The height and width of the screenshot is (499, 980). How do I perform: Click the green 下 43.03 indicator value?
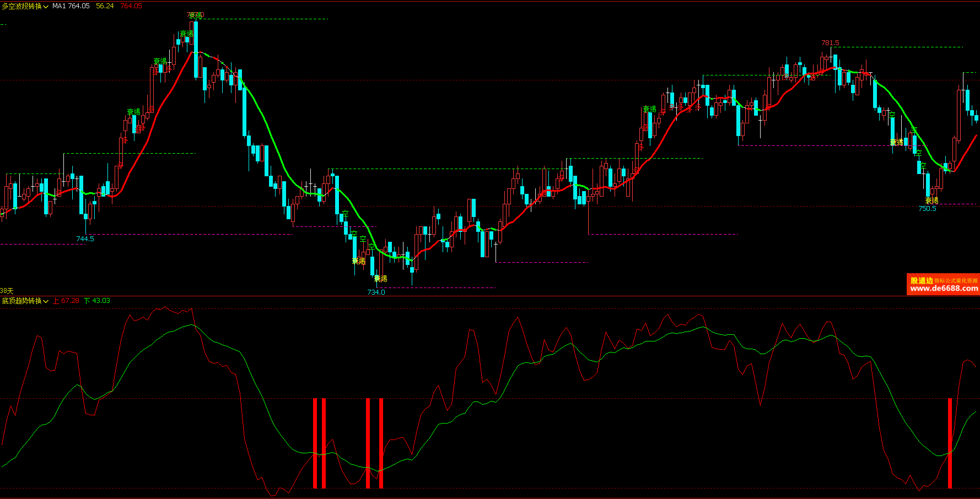97,301
